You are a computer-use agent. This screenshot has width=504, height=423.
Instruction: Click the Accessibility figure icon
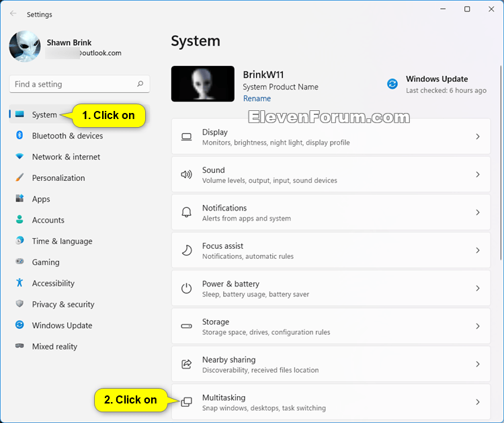[x=19, y=282]
